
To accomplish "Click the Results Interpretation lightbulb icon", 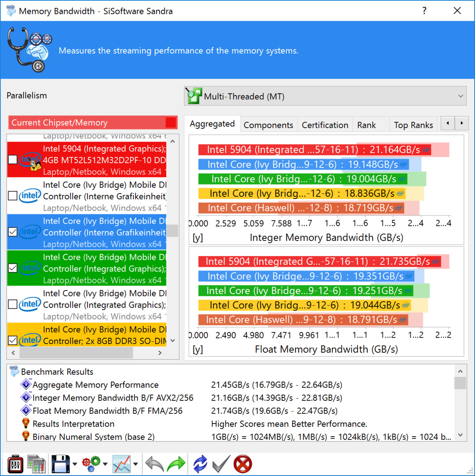I will point(26,423).
